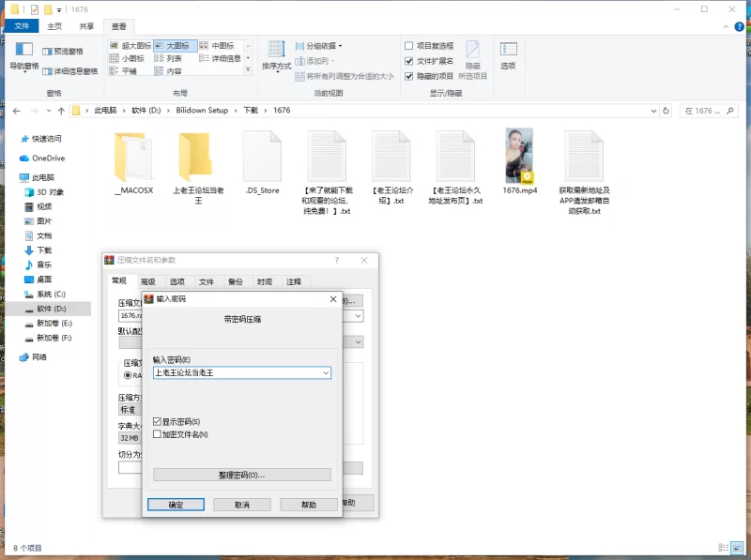Refresh the current folder view
The image size is (751, 560).
[666, 111]
